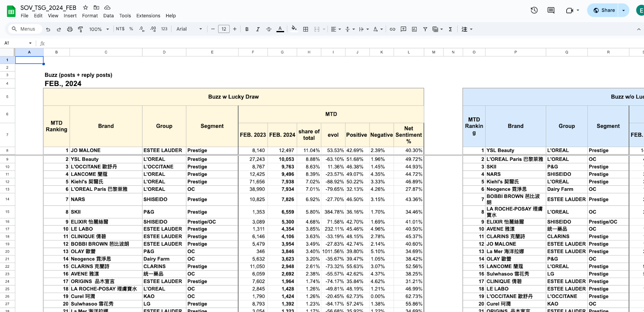This screenshot has height=312, width=644.
Task: Click the Print icon
Action: (70, 29)
